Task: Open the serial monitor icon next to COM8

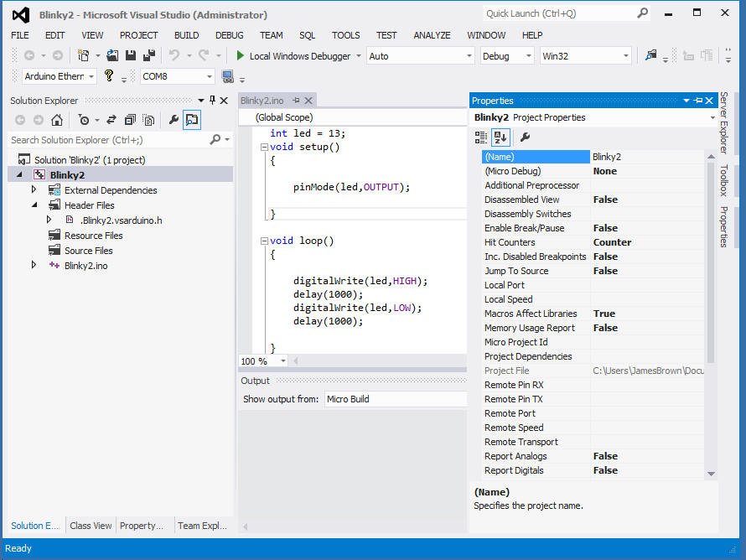Action: pyautogui.click(x=228, y=76)
